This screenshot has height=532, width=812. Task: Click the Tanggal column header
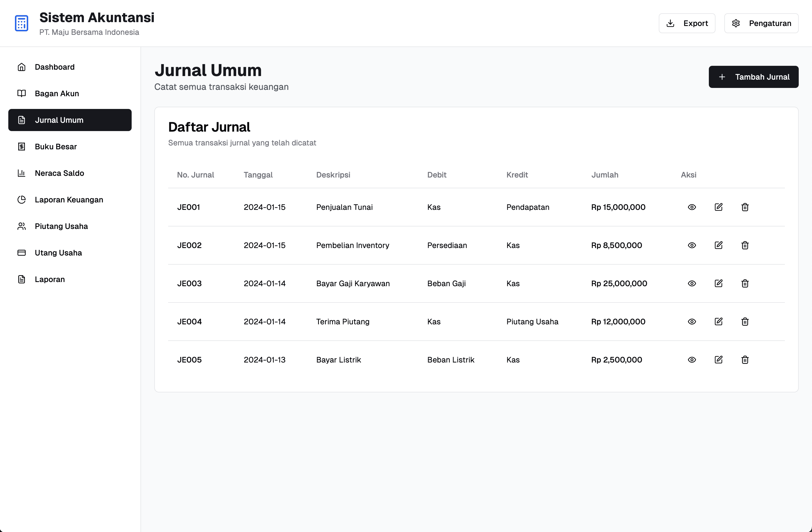pos(258,175)
